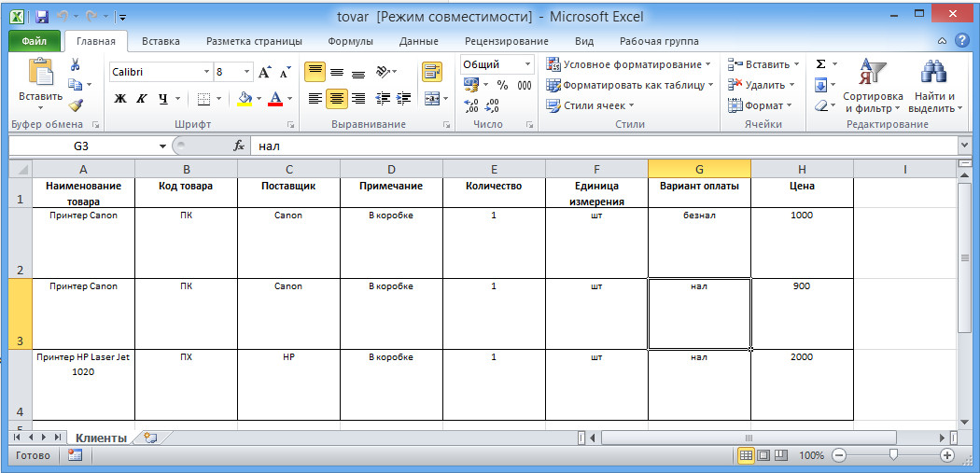This screenshot has width=980, height=473.
Task: Open the Общий number format dropdown
Action: (x=528, y=64)
